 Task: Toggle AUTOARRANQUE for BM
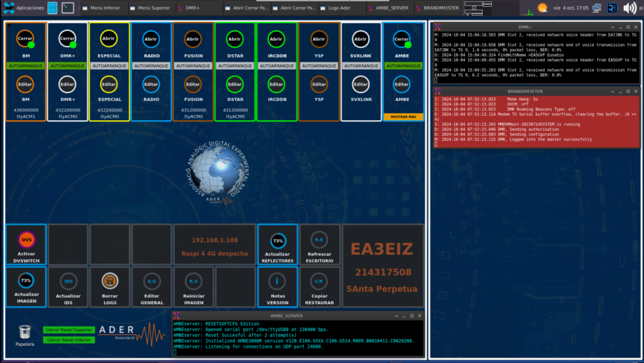[26, 65]
